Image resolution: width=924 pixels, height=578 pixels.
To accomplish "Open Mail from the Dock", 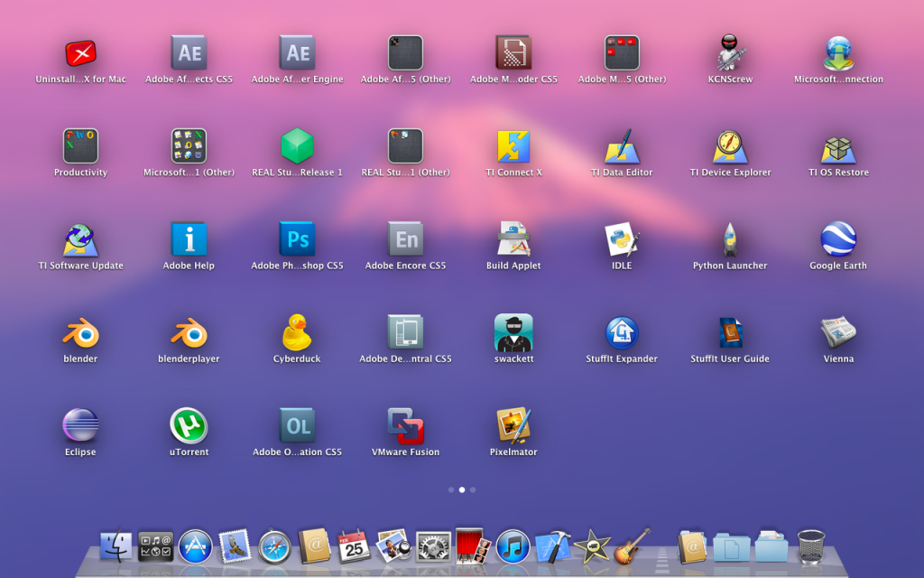I will pyautogui.click(x=235, y=546).
